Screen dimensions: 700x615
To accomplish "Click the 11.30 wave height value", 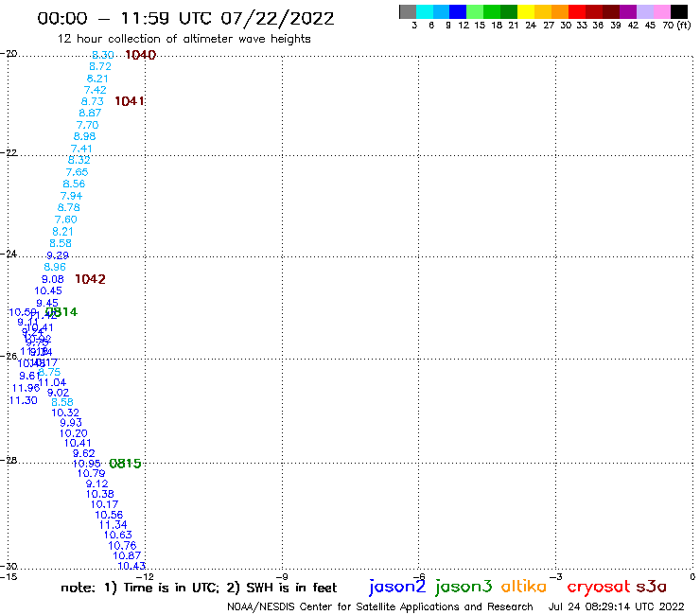I will (24, 400).
